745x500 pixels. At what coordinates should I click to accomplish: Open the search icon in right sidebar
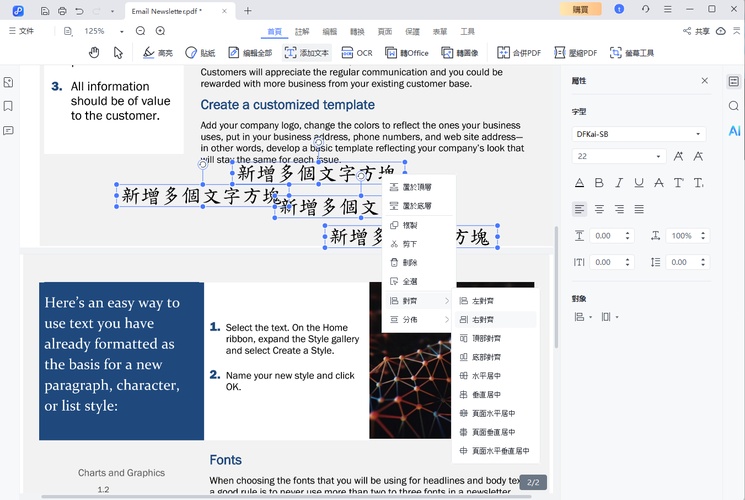(x=734, y=106)
